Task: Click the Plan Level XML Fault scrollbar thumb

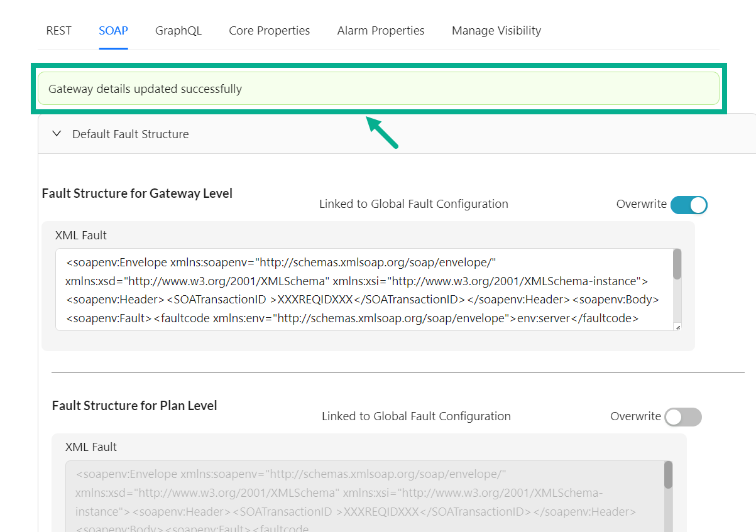Action: [668, 475]
